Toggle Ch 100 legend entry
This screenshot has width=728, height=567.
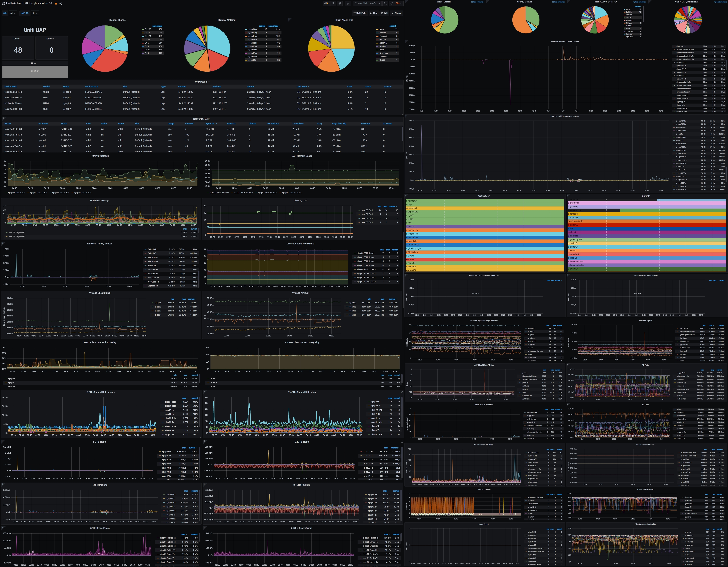(x=148, y=29)
